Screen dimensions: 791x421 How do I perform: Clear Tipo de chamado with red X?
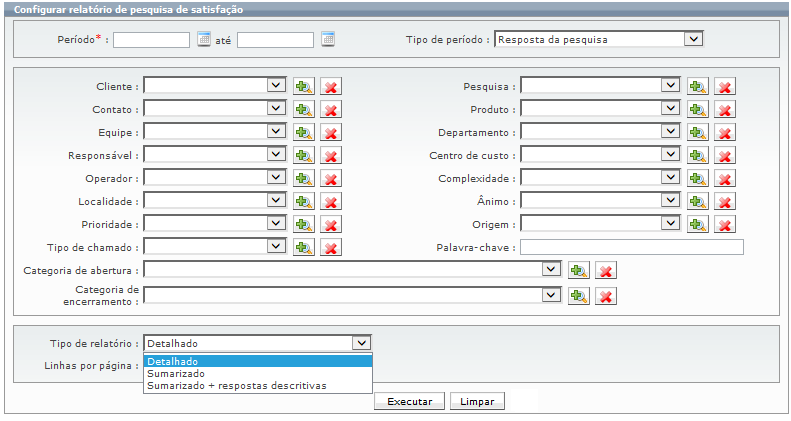331,248
